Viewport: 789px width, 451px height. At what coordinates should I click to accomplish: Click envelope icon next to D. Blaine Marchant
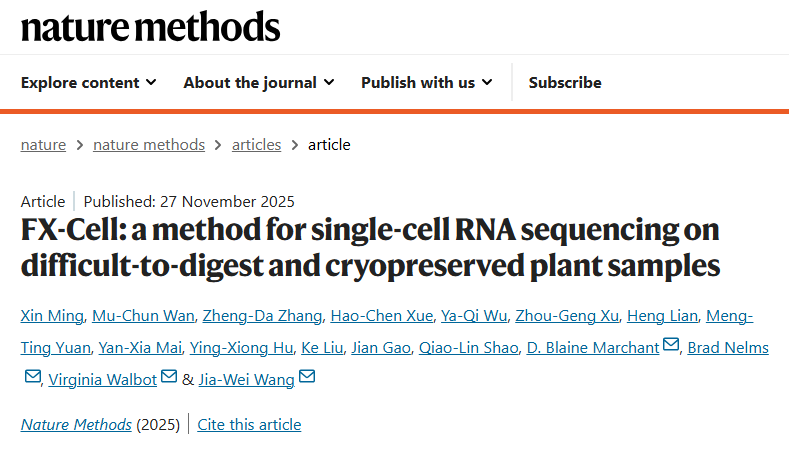671,346
